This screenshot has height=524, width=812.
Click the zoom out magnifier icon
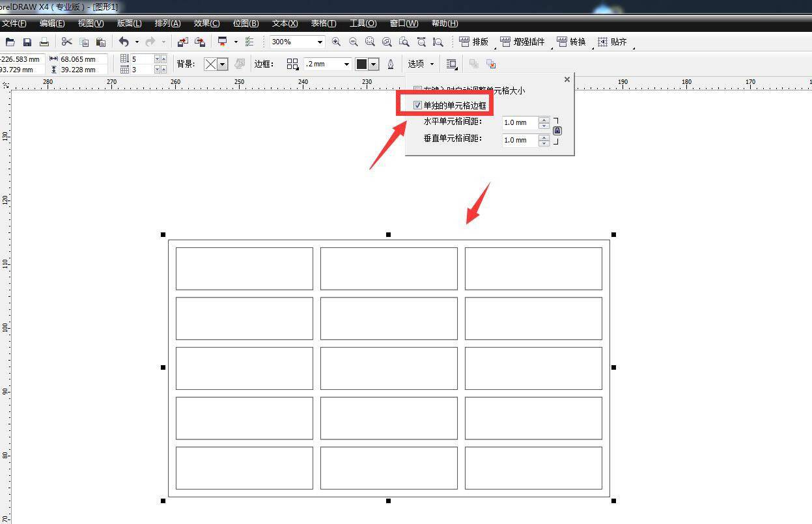point(353,42)
